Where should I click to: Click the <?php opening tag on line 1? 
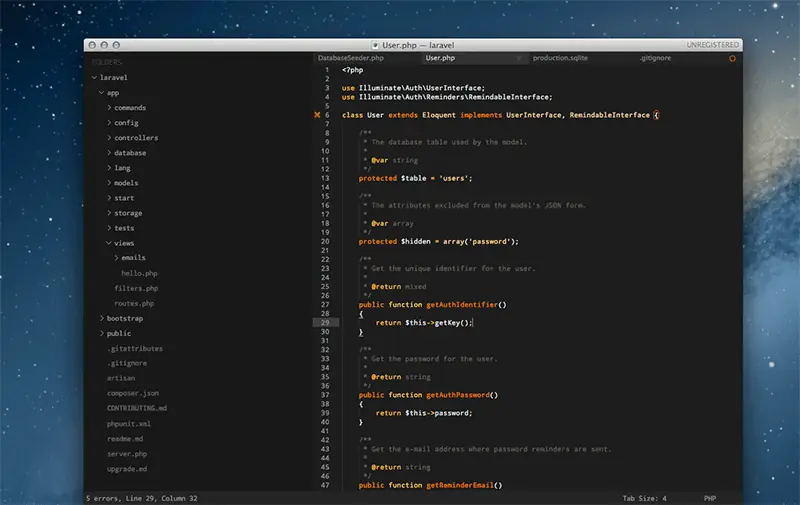click(353, 70)
